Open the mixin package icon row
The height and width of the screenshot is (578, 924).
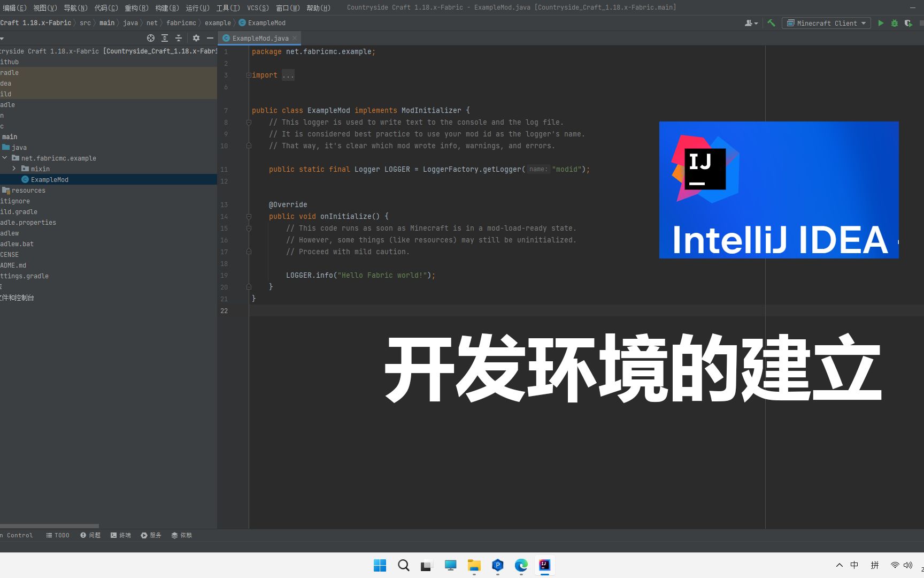25,169
